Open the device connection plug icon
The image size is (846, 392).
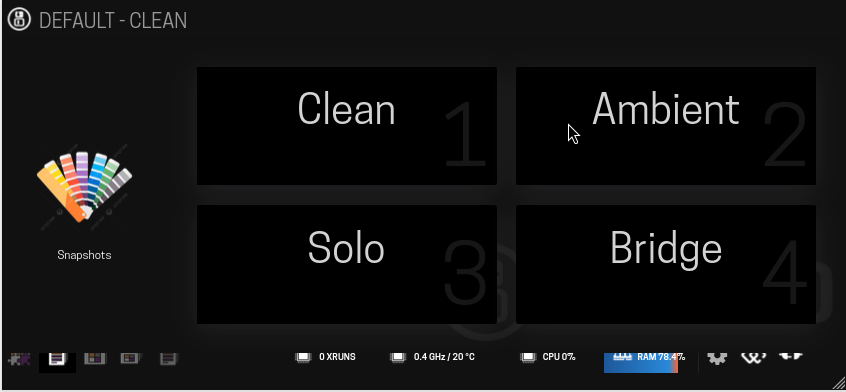[791, 356]
